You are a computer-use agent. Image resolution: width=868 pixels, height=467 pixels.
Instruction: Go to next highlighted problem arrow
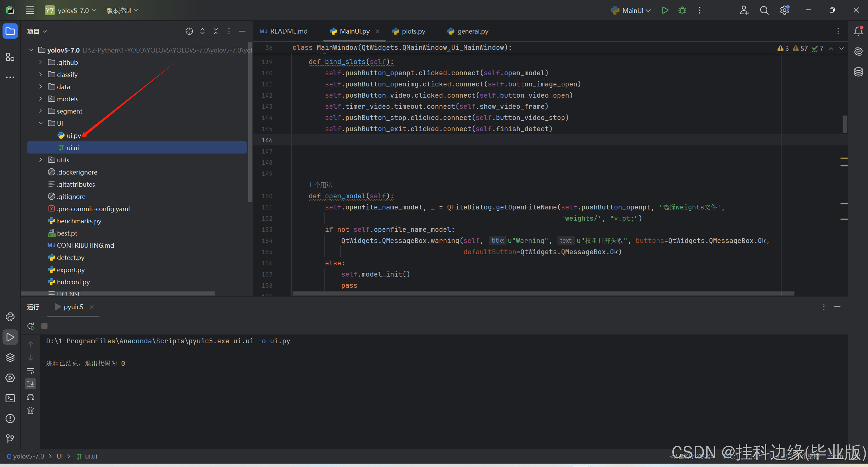842,48
